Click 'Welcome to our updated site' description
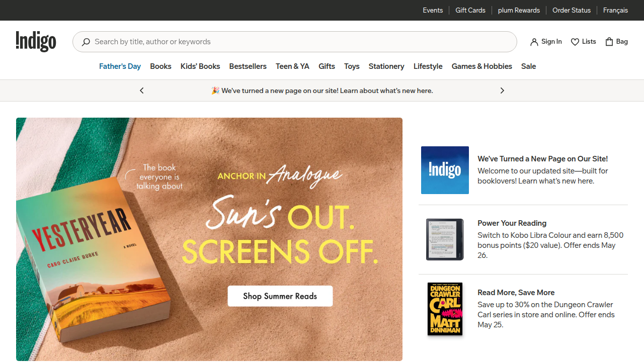Screen dimensions: 644x362 [543, 176]
